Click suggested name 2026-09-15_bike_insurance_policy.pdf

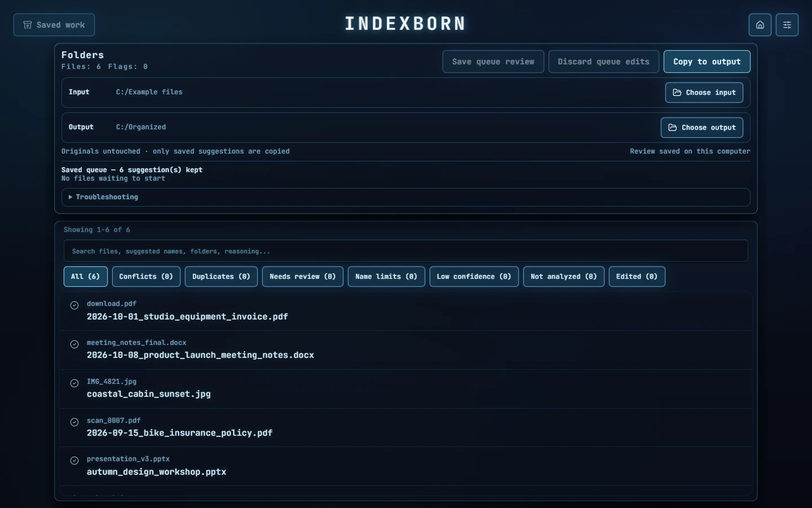coord(179,433)
